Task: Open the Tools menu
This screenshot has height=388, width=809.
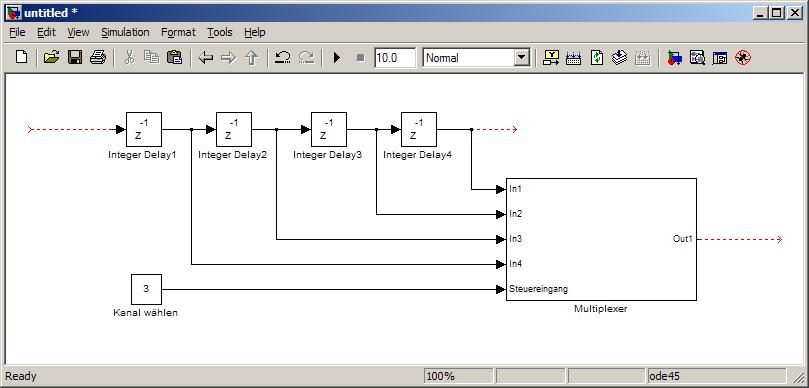Action: pos(220,32)
